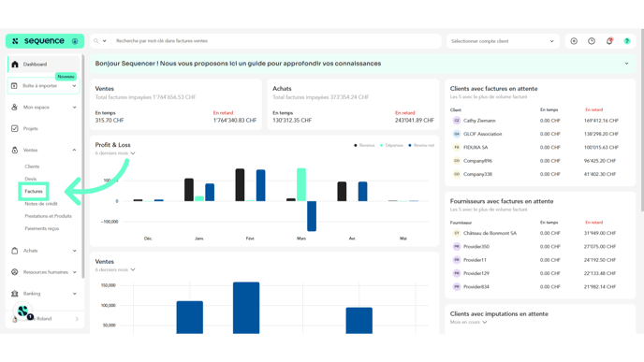The height and width of the screenshot is (362, 644).
Task: Click the Ventes money bag icon
Action: coord(15,151)
